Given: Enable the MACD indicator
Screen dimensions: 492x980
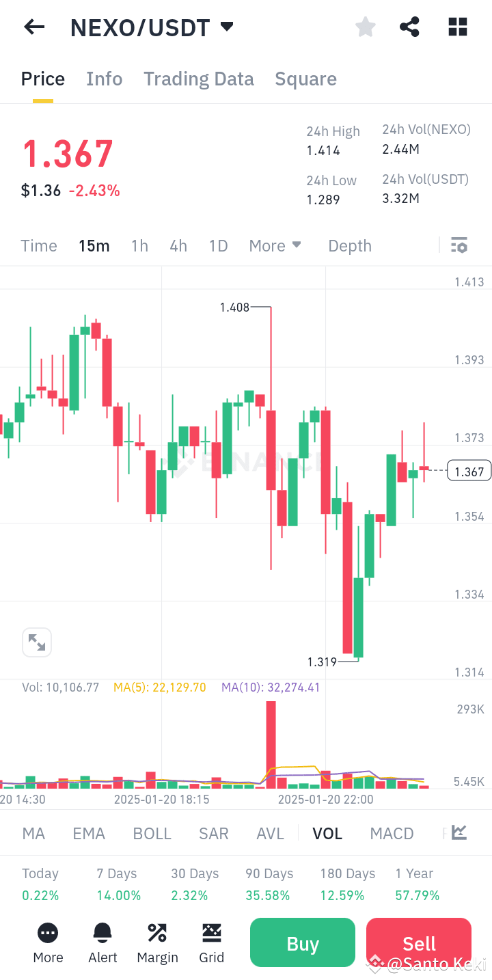Looking at the screenshot, I should [x=392, y=833].
